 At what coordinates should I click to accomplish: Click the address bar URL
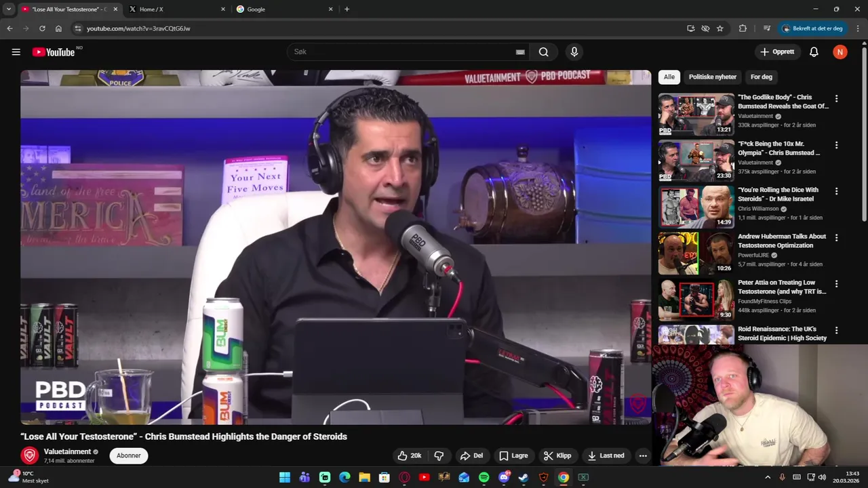click(138, 28)
